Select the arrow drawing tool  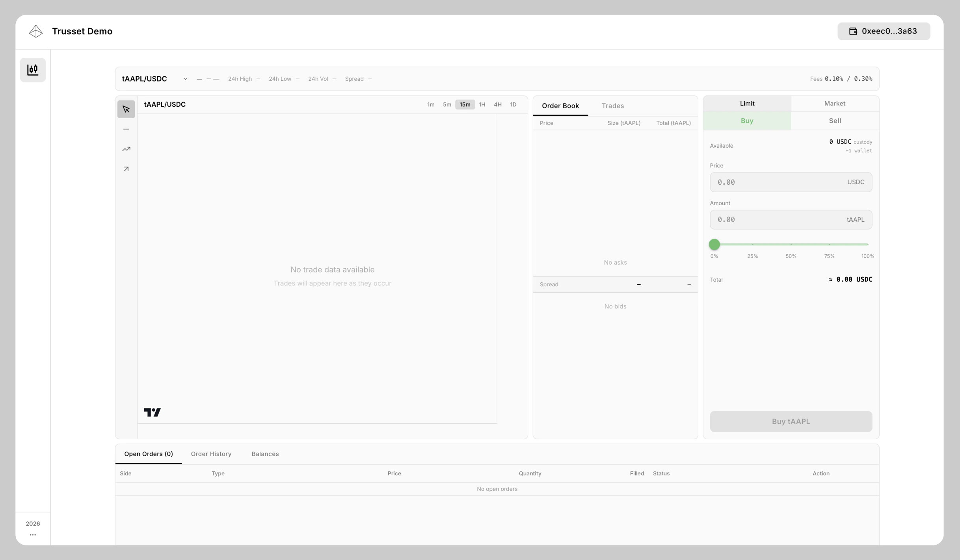point(126,169)
